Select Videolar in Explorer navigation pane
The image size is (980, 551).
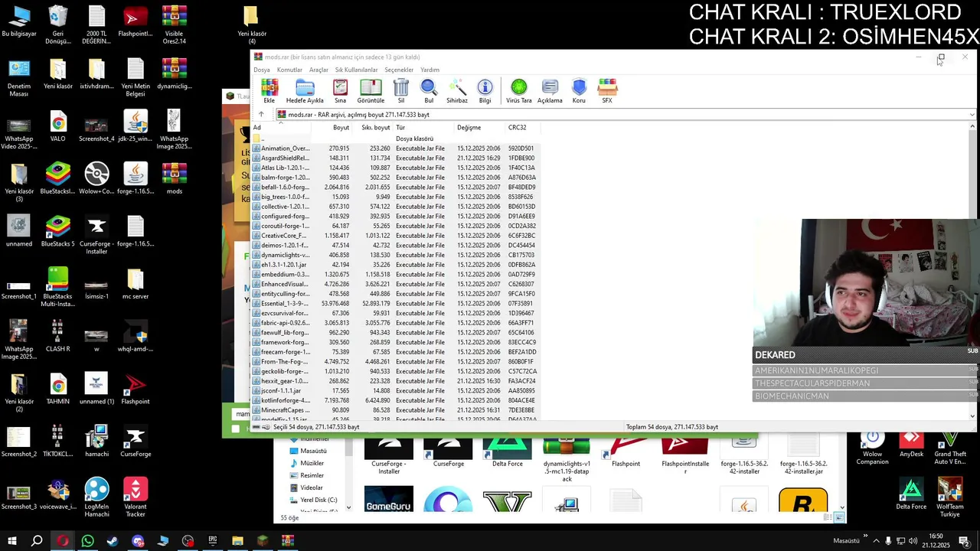pos(312,487)
